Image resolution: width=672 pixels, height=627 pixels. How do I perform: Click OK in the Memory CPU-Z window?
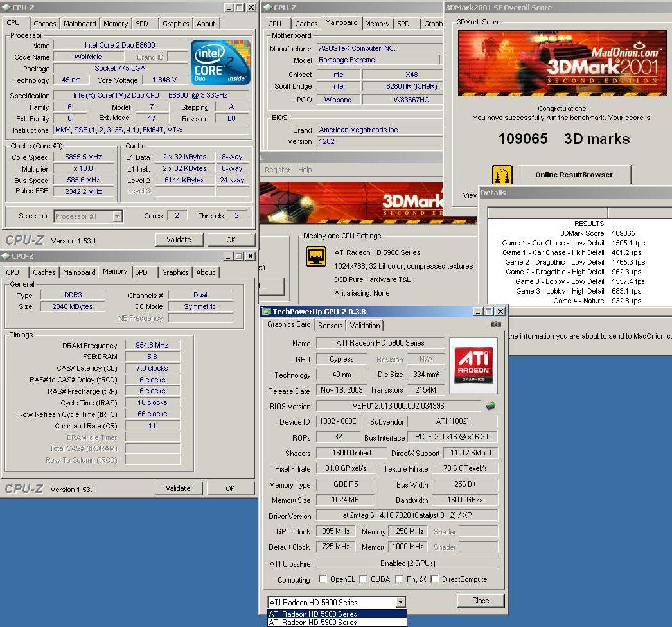click(230, 488)
